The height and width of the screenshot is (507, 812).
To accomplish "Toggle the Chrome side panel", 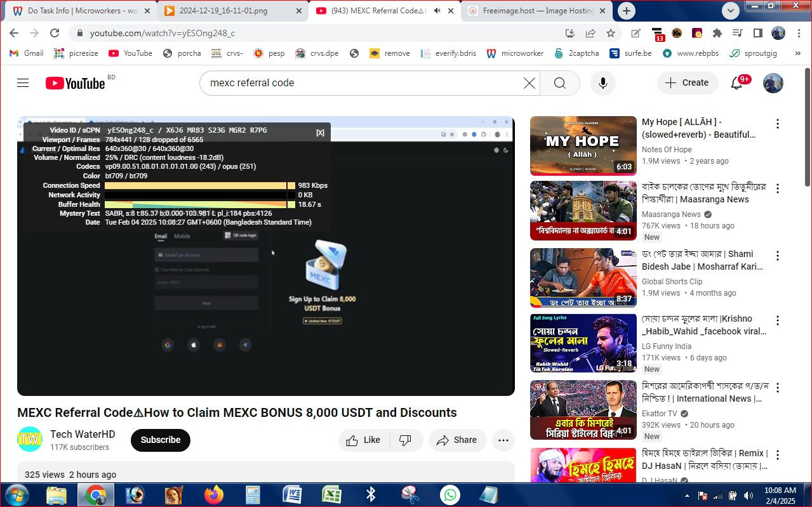I will click(757, 33).
